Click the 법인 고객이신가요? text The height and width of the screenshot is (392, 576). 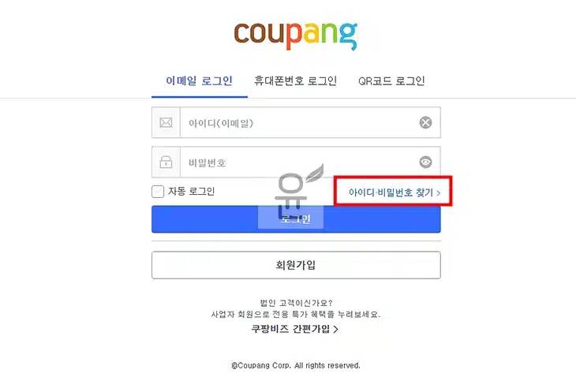click(296, 303)
